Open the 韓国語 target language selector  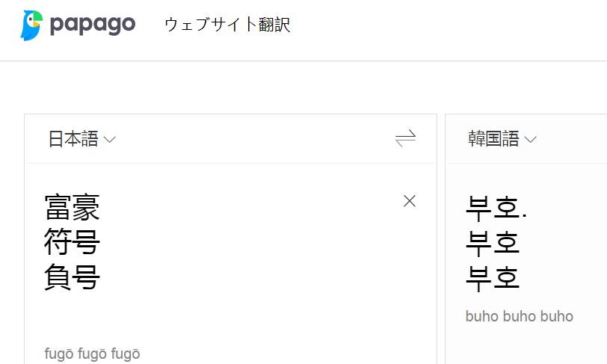click(493, 139)
